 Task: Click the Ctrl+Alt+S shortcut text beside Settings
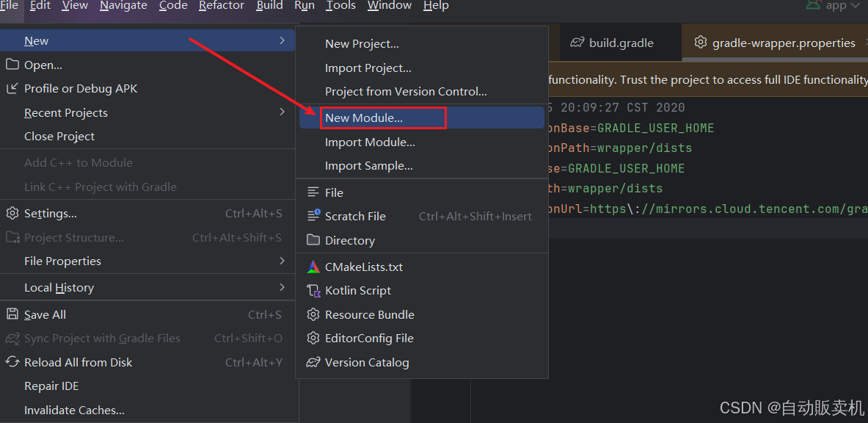[254, 214]
